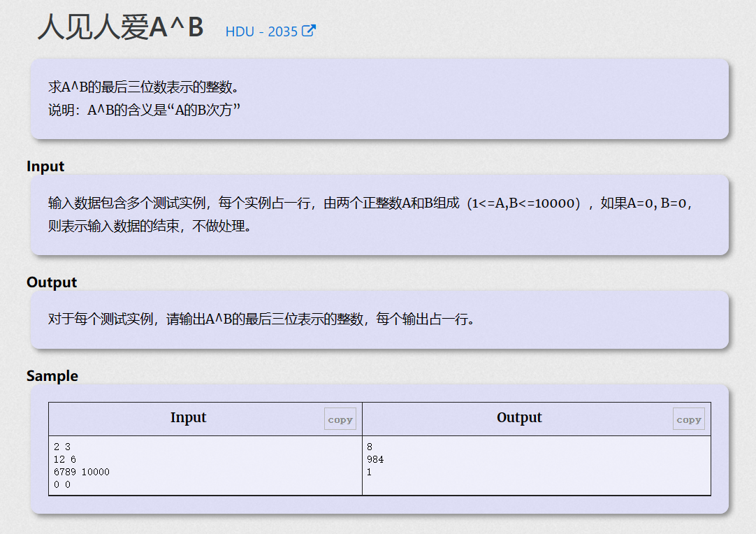Click the sample input line "0 0"

pyautogui.click(x=62, y=484)
